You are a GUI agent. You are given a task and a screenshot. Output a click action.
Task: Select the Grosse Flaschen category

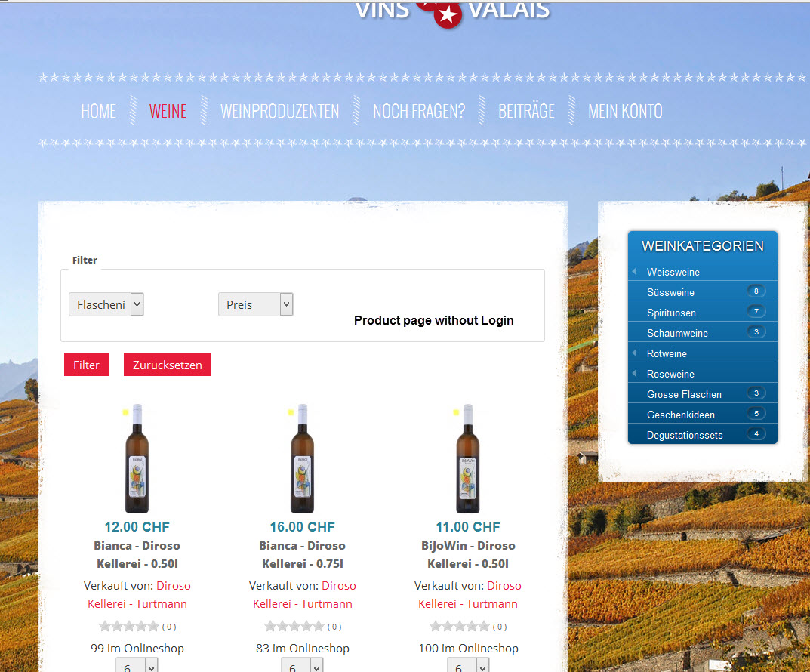pyautogui.click(x=684, y=394)
